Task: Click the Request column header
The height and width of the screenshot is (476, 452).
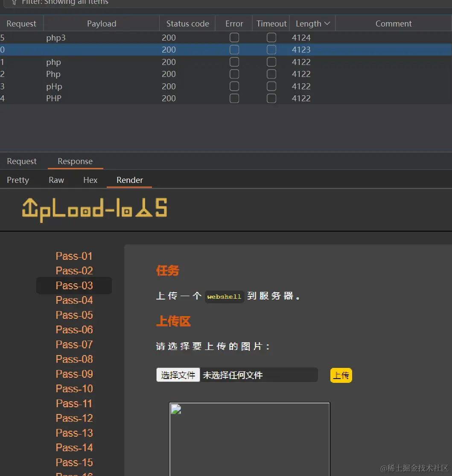Action: (x=21, y=24)
